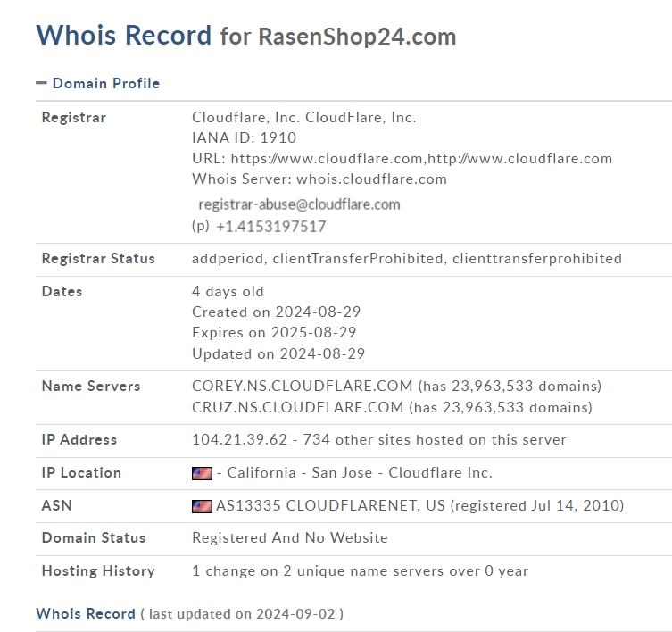Click registrar-abuse@cloudflare.com email

tap(299, 204)
